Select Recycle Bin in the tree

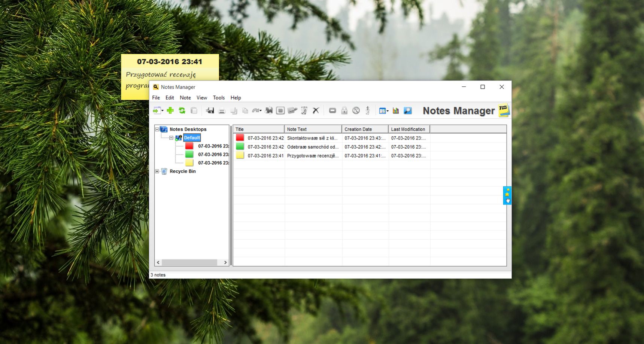183,171
